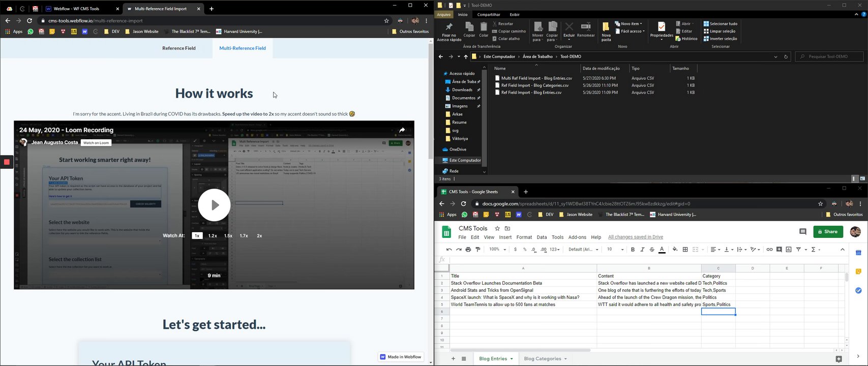Click the Insert comment icon in Sheets toolbar
This screenshot has height=366, width=868.
[779, 250]
